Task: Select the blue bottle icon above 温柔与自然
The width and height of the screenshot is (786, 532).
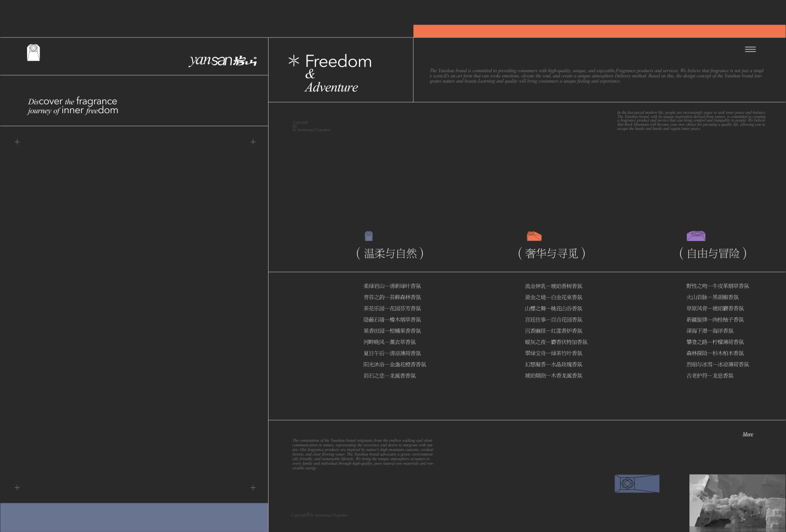Action: pyautogui.click(x=369, y=236)
